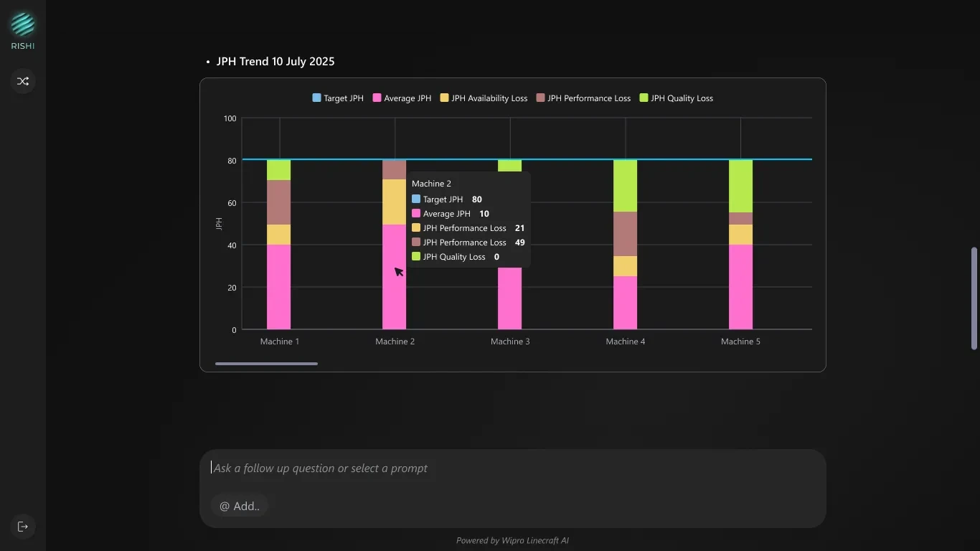980x551 pixels.
Task: Click the rotated "JPH" y-axis title
Action: pos(219,224)
